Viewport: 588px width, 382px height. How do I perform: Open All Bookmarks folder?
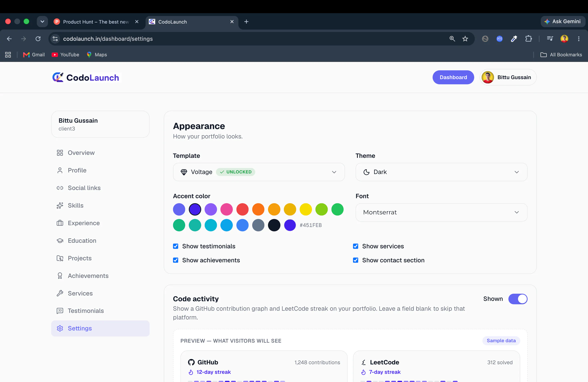(x=561, y=55)
